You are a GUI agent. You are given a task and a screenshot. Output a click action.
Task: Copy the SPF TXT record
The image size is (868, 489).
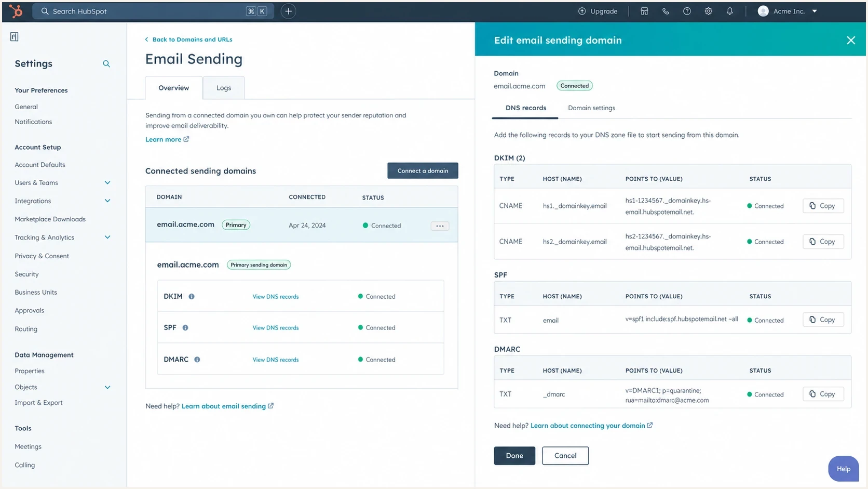pos(823,320)
